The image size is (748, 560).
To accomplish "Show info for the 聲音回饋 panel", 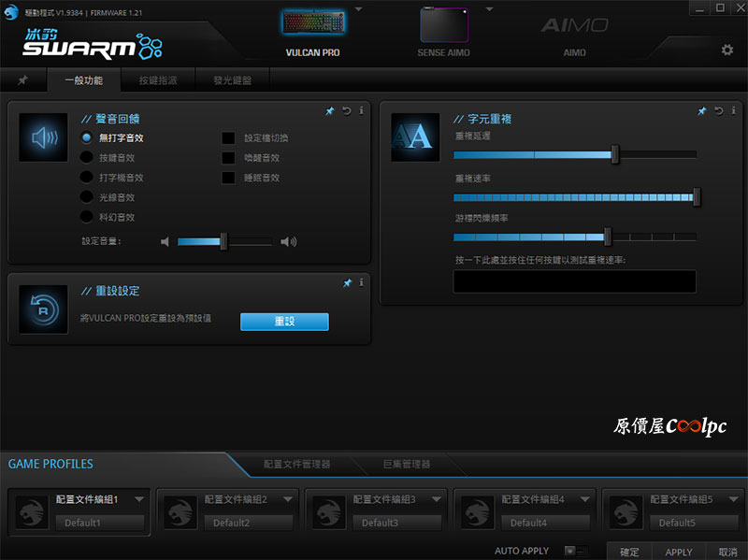I will pos(361,110).
